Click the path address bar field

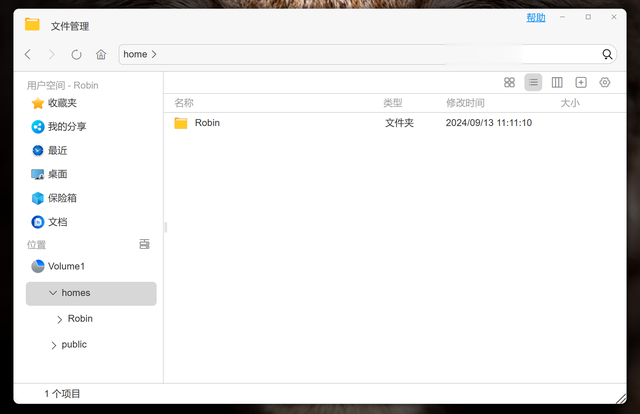(x=367, y=54)
